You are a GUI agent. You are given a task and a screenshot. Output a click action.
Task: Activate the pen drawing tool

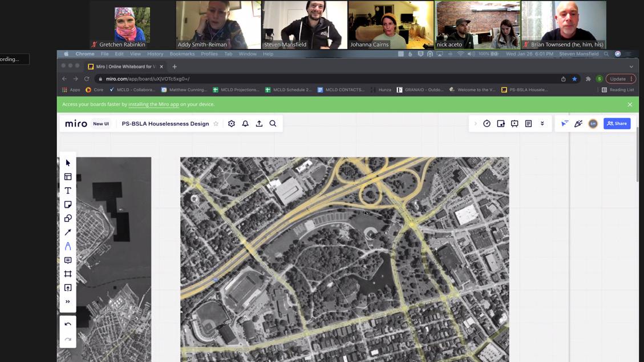coord(68,247)
